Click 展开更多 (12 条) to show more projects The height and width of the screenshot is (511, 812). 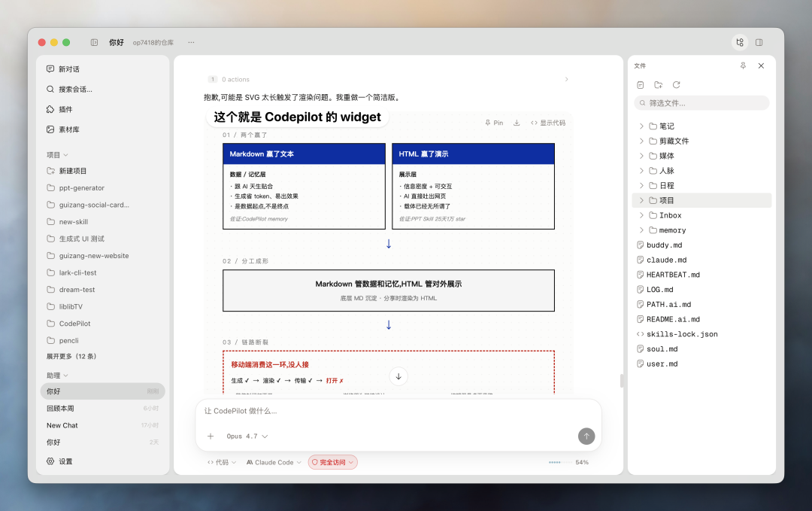[x=71, y=357]
